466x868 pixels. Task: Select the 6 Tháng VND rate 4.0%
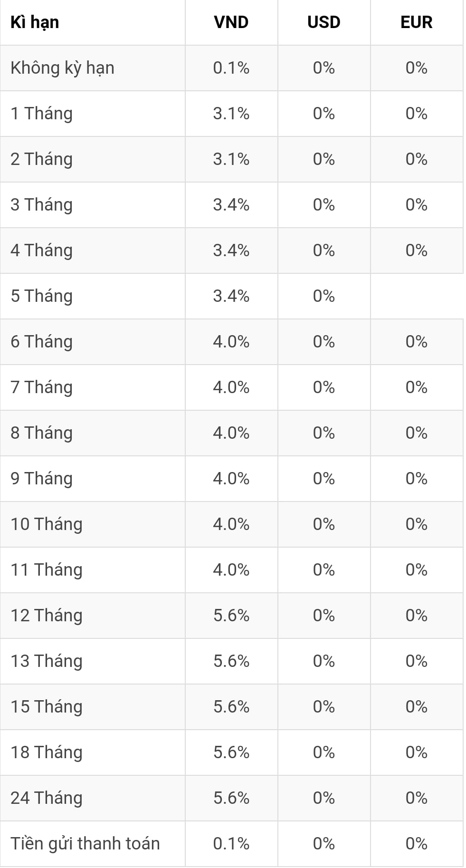(231, 342)
